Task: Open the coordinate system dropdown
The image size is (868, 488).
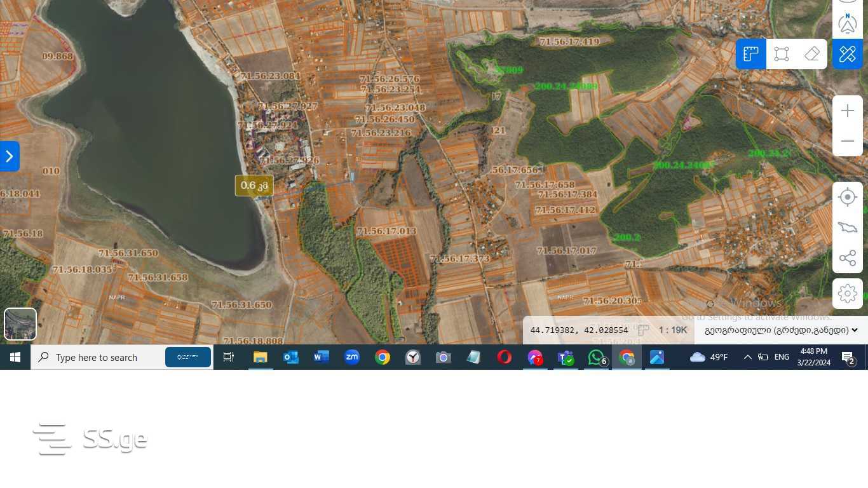Action: click(781, 330)
